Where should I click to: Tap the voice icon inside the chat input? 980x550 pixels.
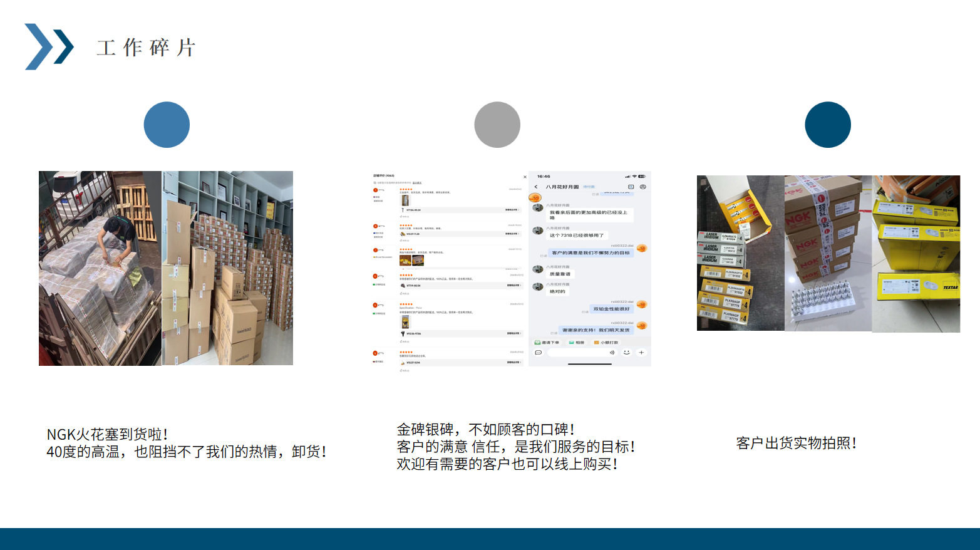612,353
